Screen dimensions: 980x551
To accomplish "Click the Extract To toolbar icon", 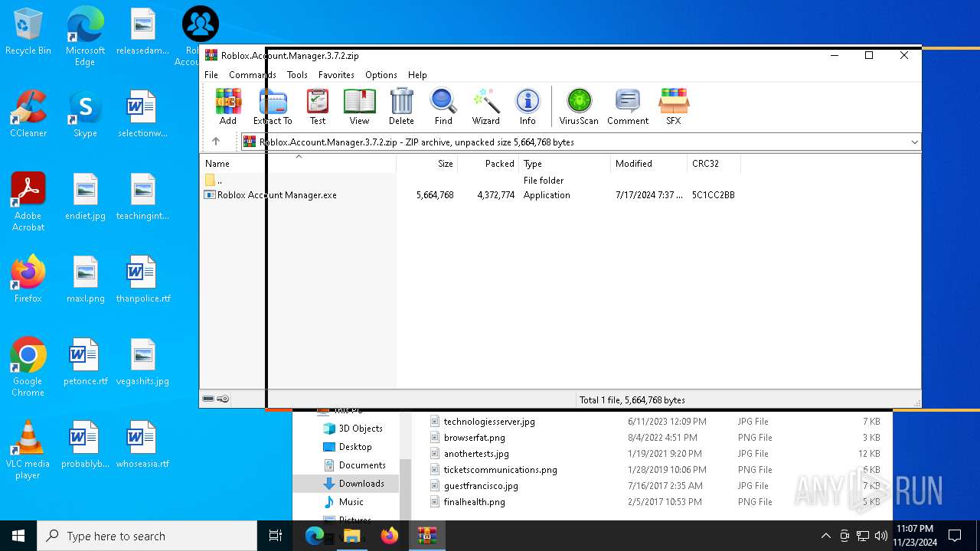I will tap(273, 106).
